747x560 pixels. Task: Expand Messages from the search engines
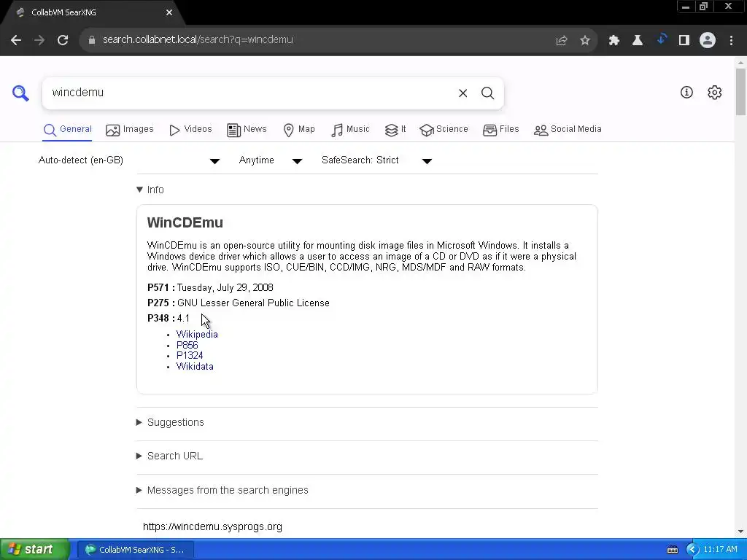click(x=222, y=491)
